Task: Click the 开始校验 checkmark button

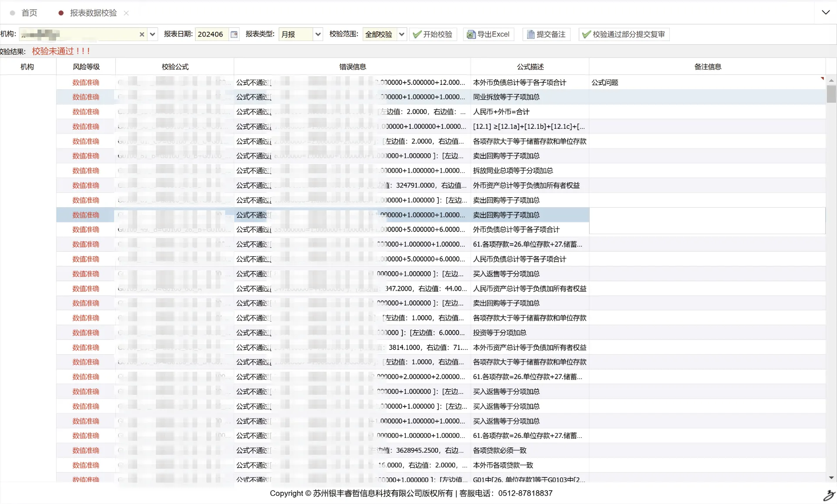Action: click(x=433, y=34)
